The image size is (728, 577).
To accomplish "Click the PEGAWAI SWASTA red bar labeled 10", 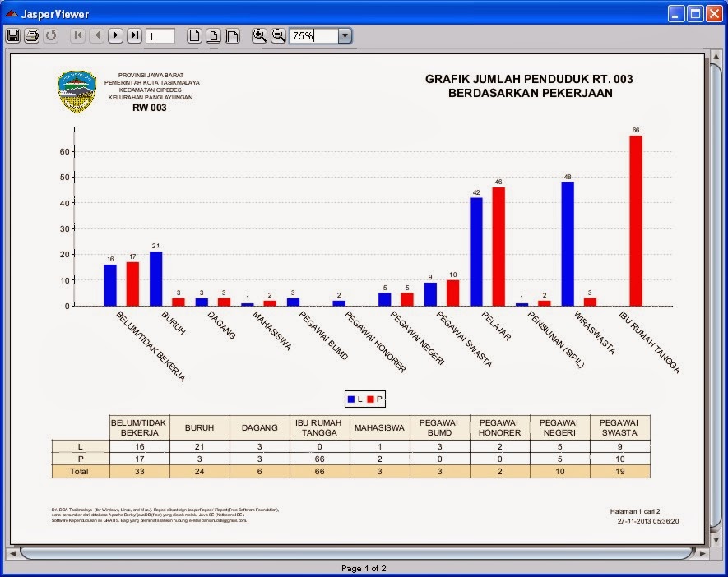I will [x=452, y=293].
